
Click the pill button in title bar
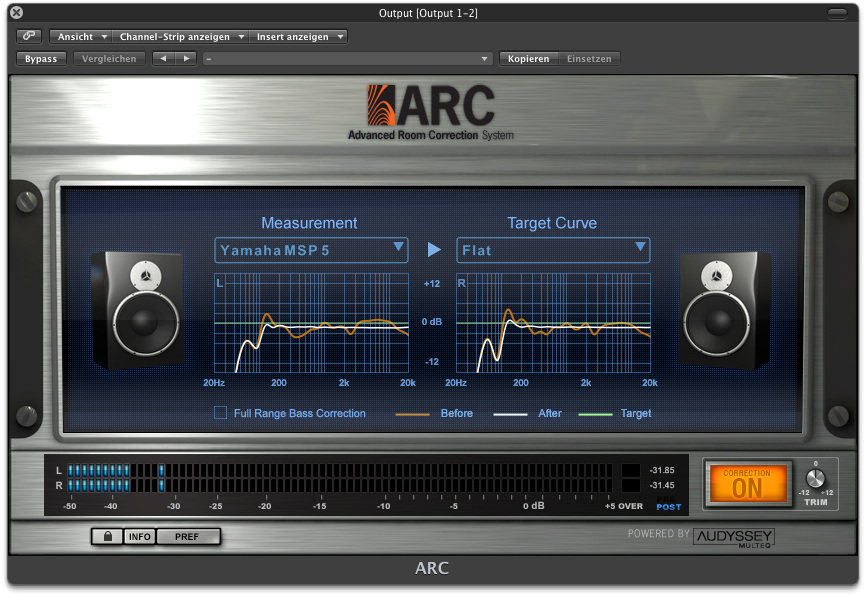(837, 13)
